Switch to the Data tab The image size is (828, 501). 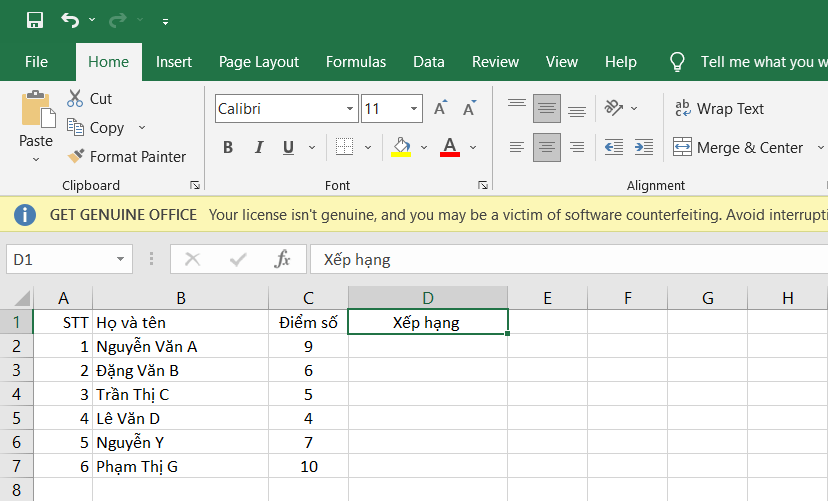[429, 62]
